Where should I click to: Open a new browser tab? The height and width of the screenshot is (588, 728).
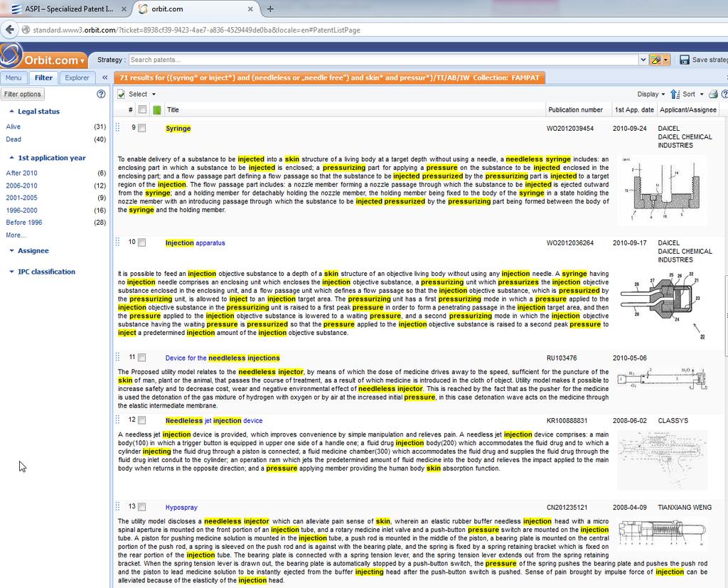click(x=270, y=9)
